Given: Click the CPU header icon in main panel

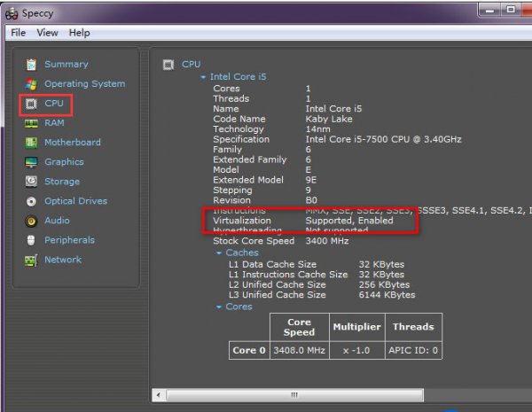Looking at the screenshot, I should click(x=168, y=65).
